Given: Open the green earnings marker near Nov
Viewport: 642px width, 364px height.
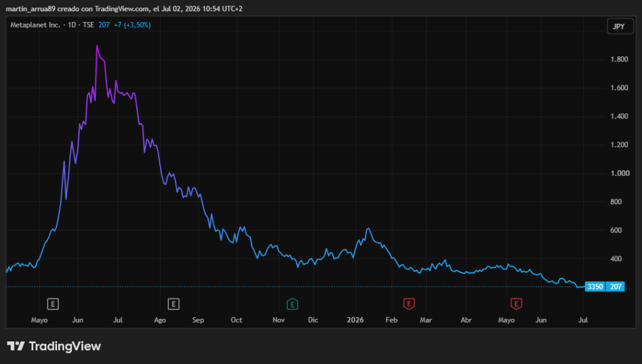Looking at the screenshot, I should coord(292,304).
